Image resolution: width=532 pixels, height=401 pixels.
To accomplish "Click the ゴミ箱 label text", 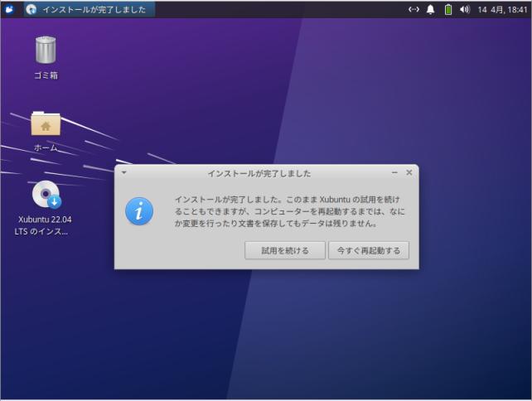I will pos(46,75).
